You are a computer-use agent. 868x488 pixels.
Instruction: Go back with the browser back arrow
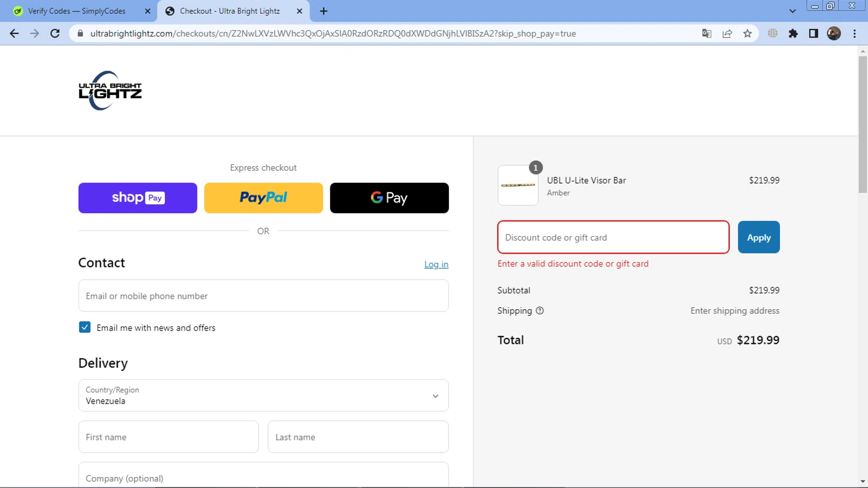tap(14, 34)
